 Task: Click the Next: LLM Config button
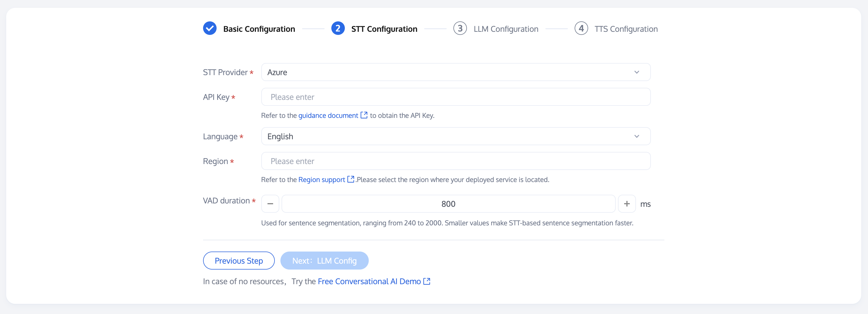(324, 261)
